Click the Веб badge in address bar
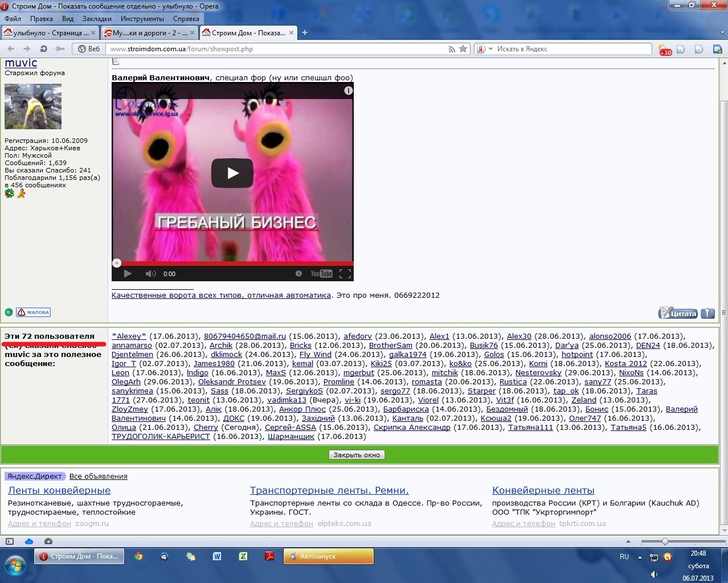Viewport: 728px width, 583px height. [89, 49]
